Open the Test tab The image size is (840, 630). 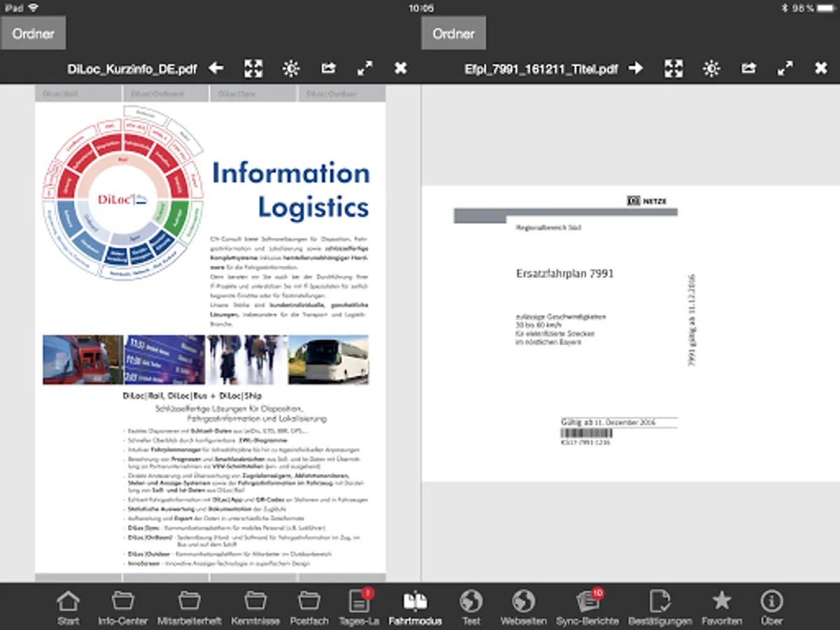pos(471,607)
